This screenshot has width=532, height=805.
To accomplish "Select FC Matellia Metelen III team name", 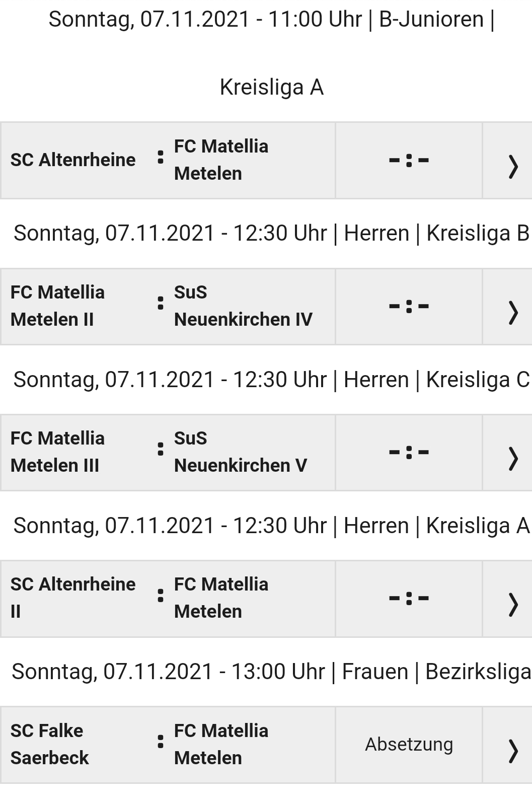I will pyautogui.click(x=57, y=452).
